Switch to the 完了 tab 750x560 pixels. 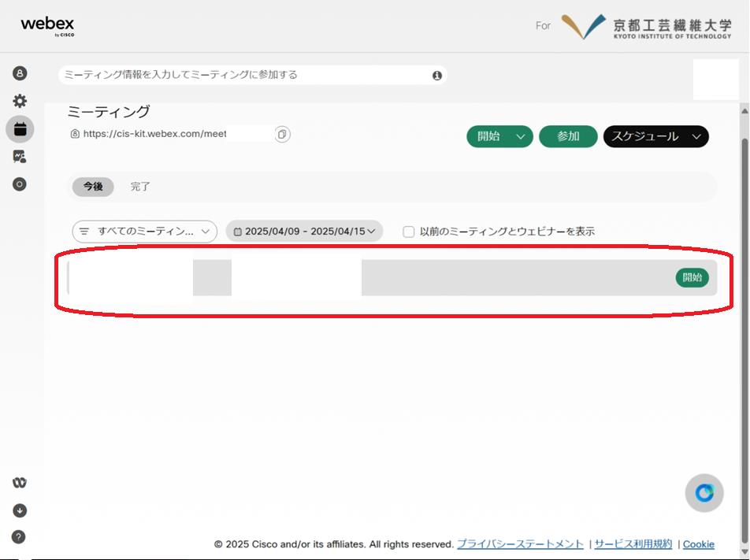click(140, 187)
